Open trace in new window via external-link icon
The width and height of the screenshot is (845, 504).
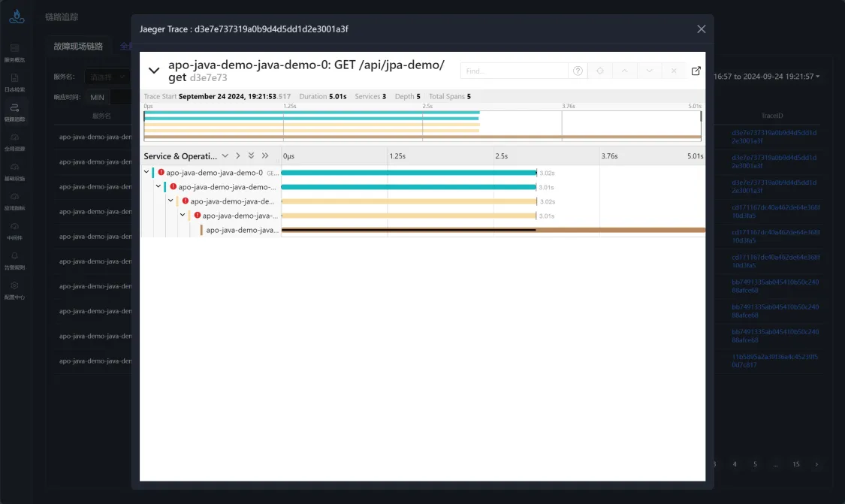click(x=696, y=71)
